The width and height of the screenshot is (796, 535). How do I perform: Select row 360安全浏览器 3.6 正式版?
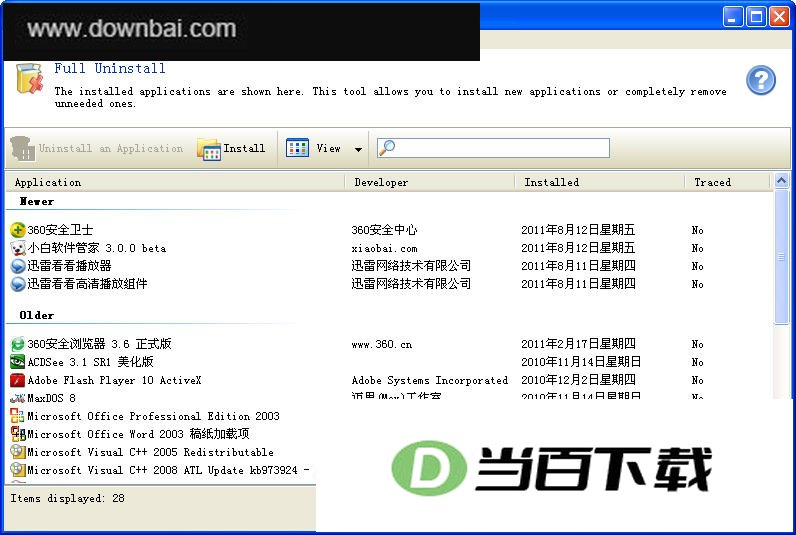point(100,344)
